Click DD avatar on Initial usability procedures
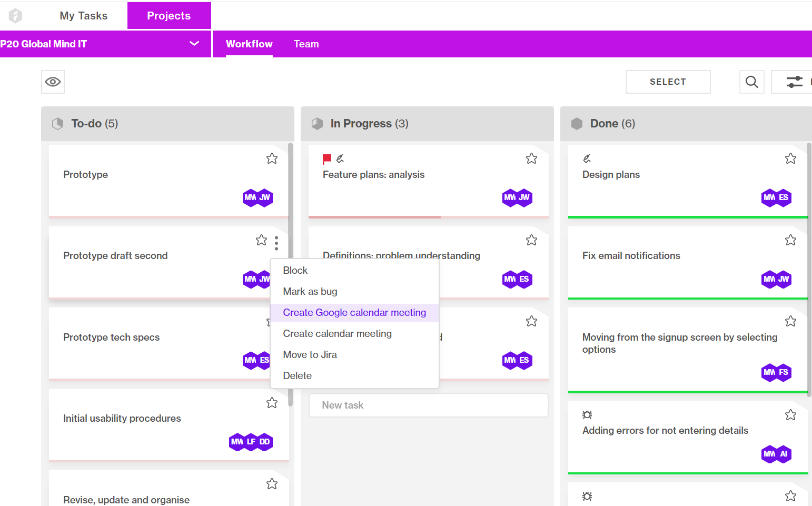The height and width of the screenshot is (506, 812). [x=265, y=442]
